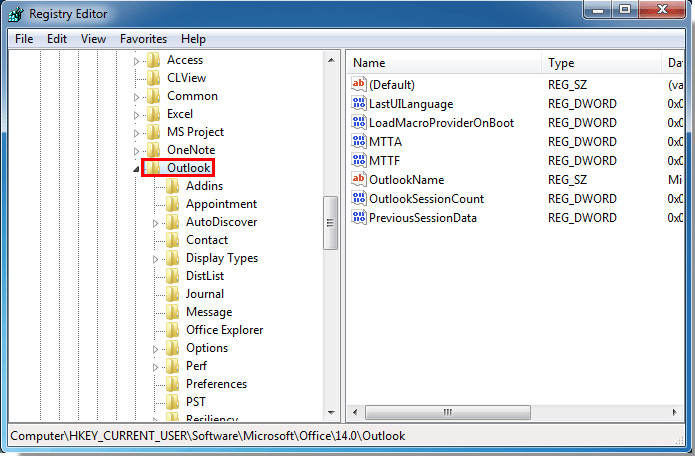The height and width of the screenshot is (456, 695).
Task: Click the Display Types folder icon
Action: click(172, 258)
